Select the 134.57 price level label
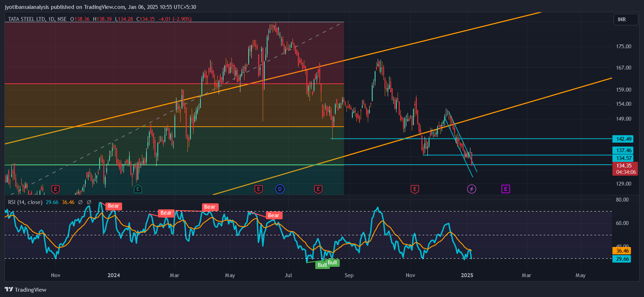644x297 pixels. (623, 158)
